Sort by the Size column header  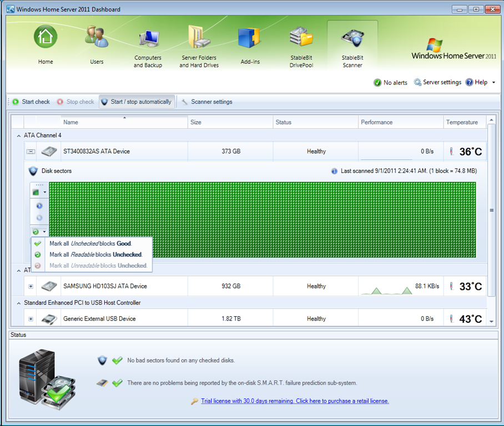(230, 122)
